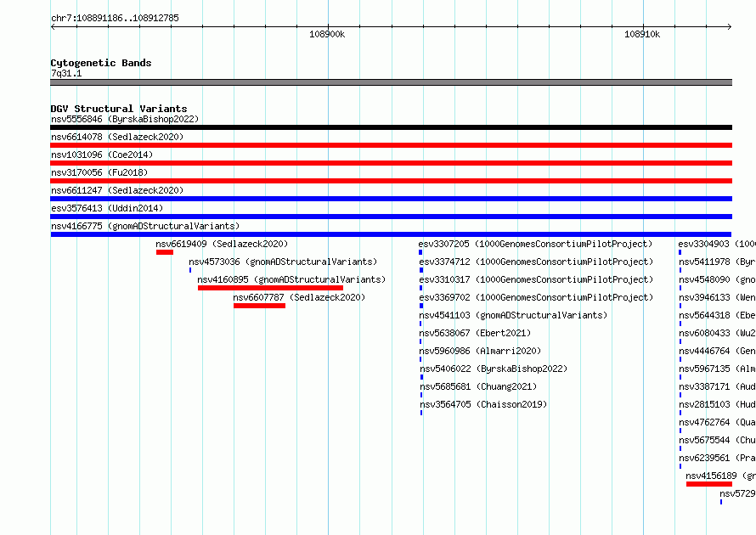Click nsv5967135 variant label
This screenshot has height=535, width=756.
pos(717,369)
